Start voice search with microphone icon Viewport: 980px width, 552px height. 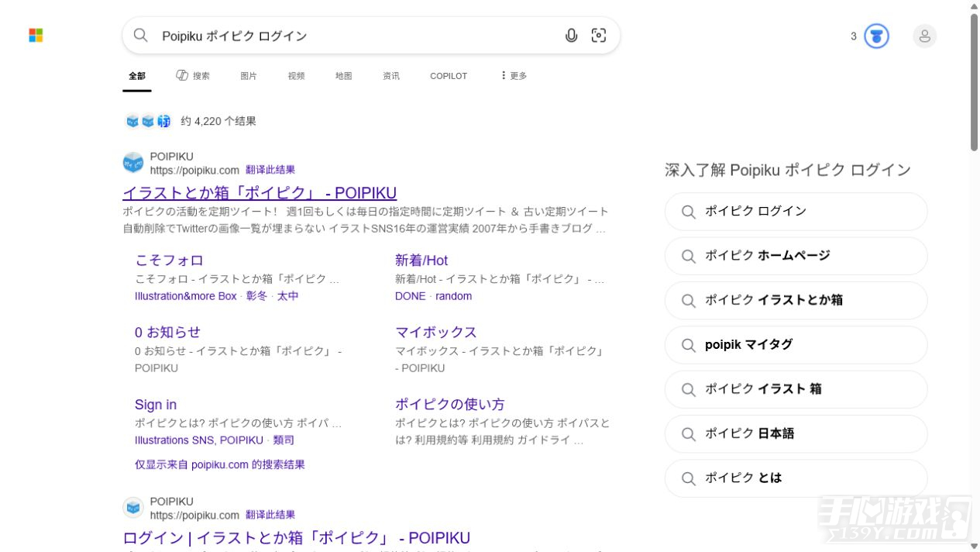click(571, 35)
